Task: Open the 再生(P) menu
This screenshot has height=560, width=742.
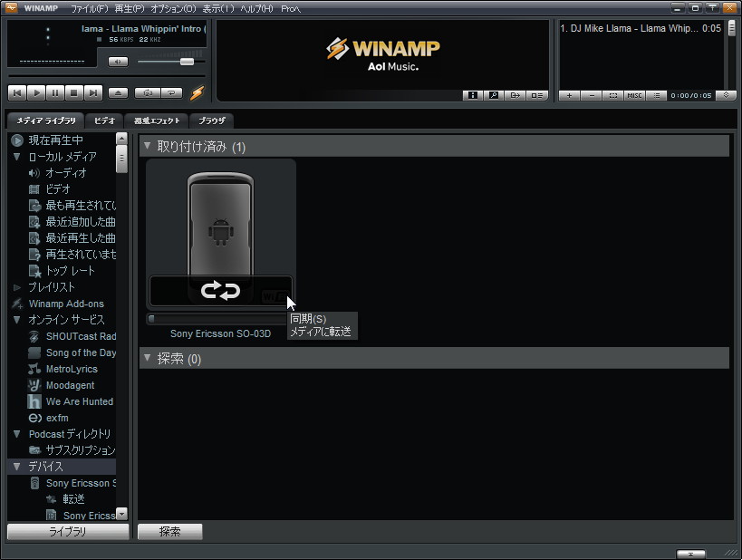Action: tap(130, 8)
